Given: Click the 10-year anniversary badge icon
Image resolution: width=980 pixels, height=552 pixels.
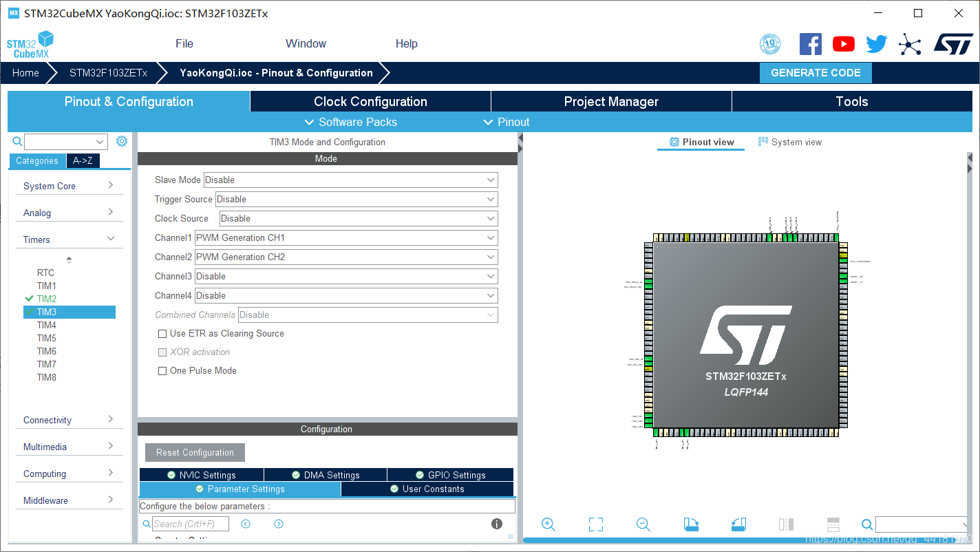Looking at the screenshot, I should tap(770, 45).
